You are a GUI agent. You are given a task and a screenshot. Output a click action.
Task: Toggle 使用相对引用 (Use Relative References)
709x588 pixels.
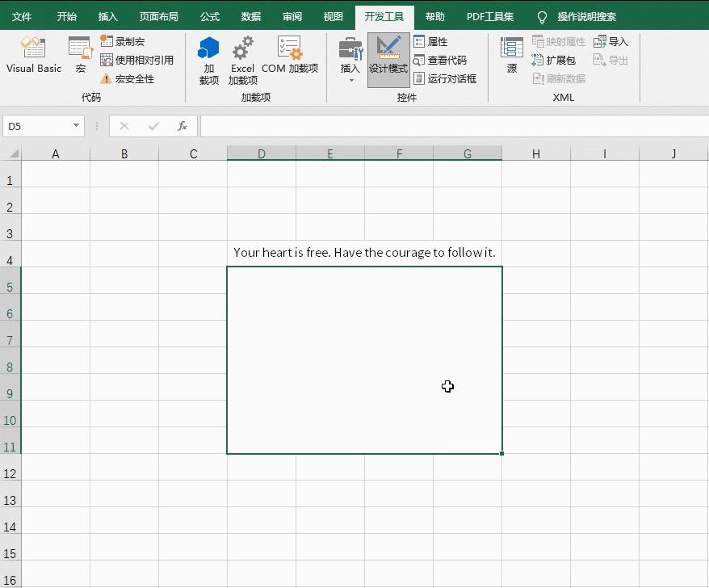tap(132, 59)
